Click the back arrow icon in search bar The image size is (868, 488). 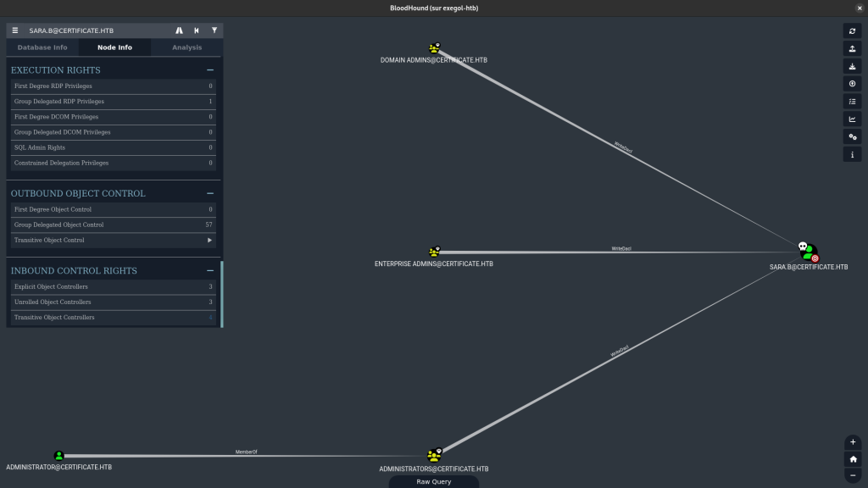click(197, 30)
